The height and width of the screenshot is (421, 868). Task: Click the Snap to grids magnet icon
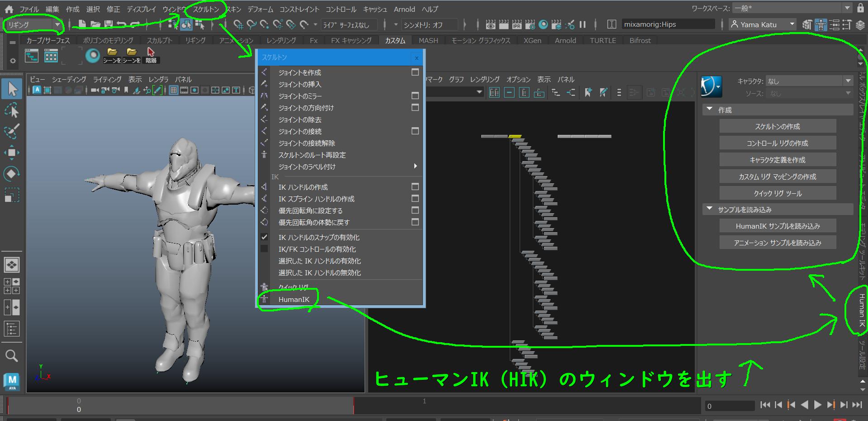(x=238, y=24)
